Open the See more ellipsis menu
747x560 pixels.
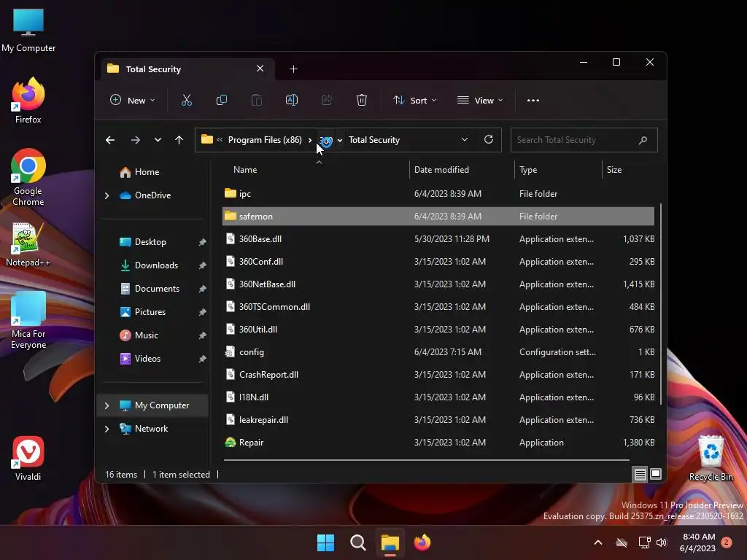point(533,101)
